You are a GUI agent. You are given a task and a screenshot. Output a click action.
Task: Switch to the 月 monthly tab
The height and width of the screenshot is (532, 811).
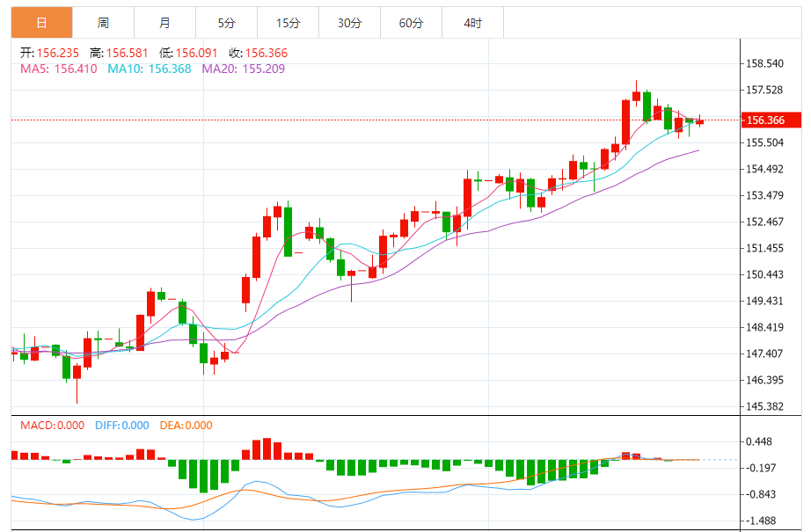[x=165, y=23]
